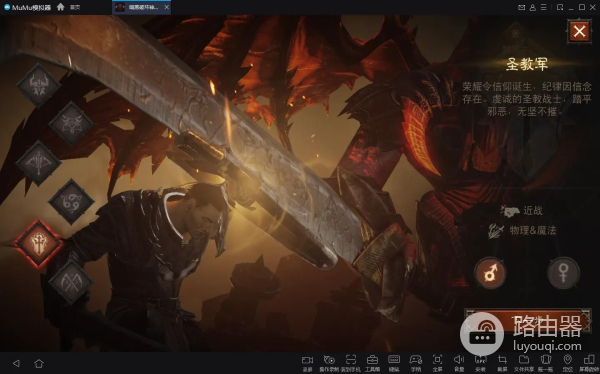Screen dimensions: 600x374
Task: Start screen recording with 录屏 icon
Action: (307, 363)
